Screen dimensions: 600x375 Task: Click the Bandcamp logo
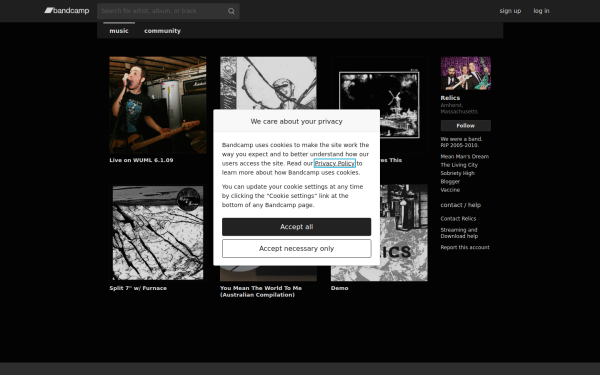coord(67,11)
